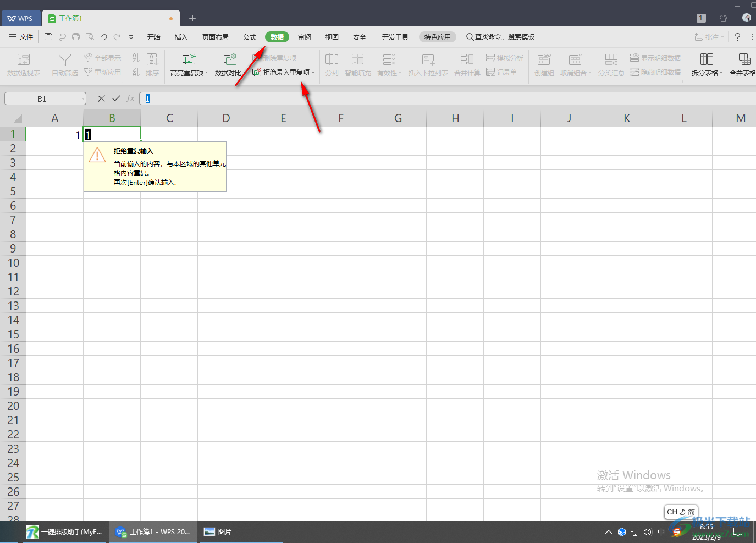
Task: Click 隐藏明细数据 button
Action: tap(655, 72)
